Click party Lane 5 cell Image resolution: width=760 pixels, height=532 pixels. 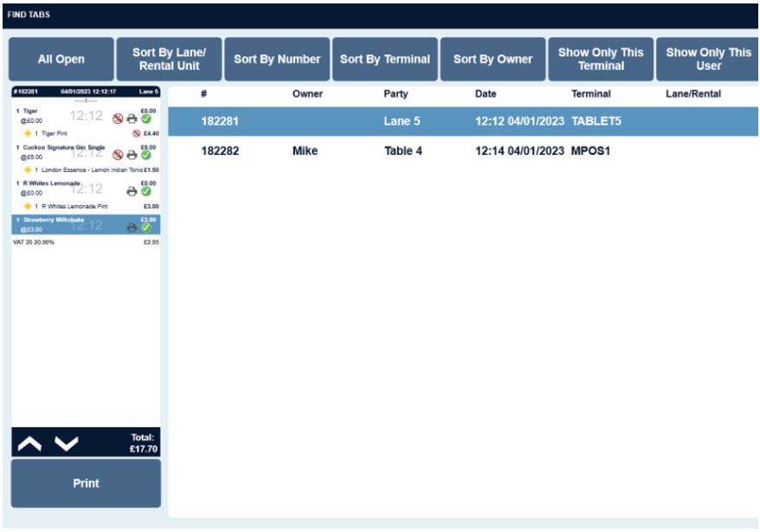click(402, 121)
